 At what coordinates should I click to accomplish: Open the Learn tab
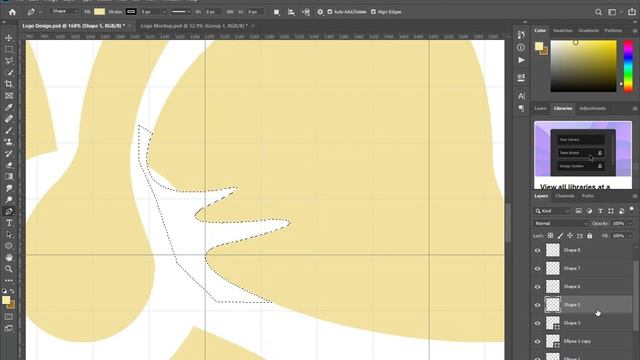tap(540, 109)
